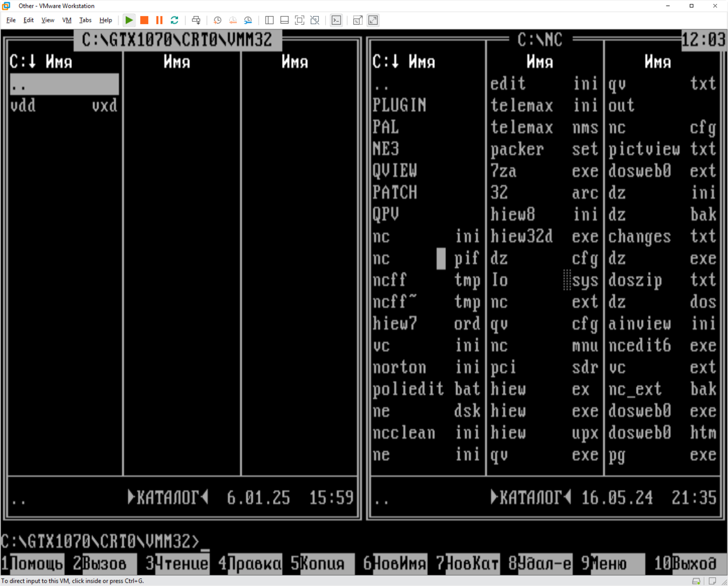Click the Unity mode toolbar icon

click(x=315, y=20)
